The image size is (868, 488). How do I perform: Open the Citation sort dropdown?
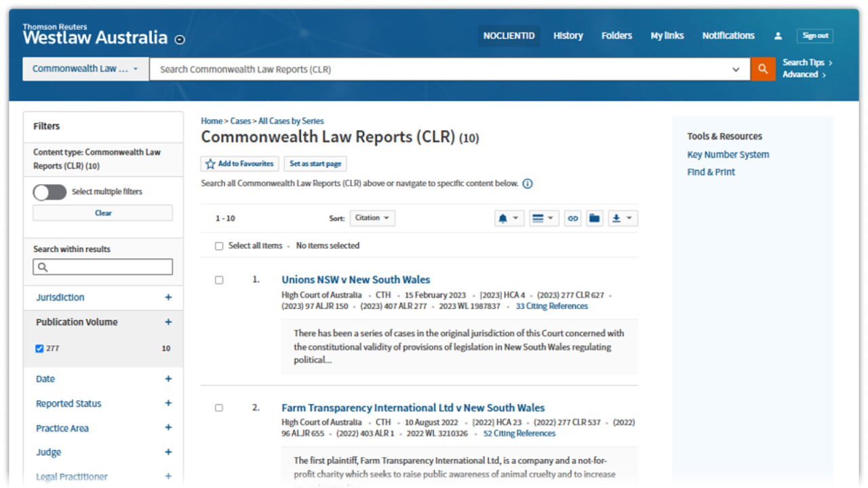(x=372, y=218)
